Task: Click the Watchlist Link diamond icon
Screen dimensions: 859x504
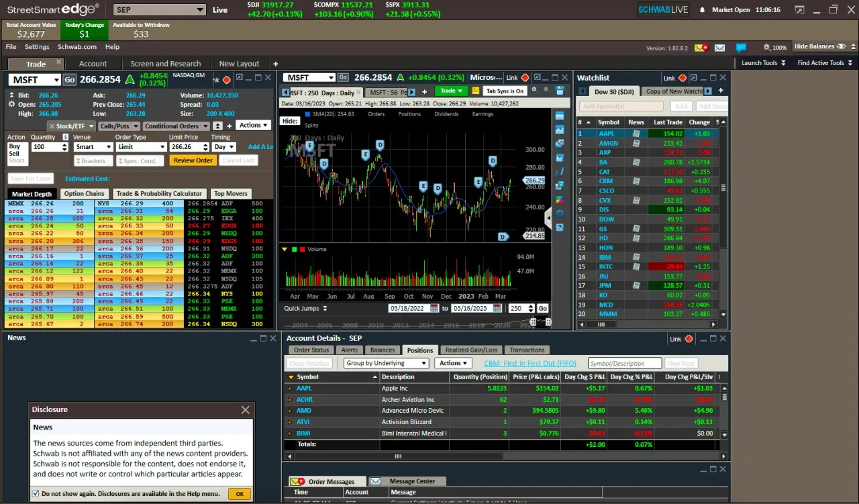Action: [683, 78]
